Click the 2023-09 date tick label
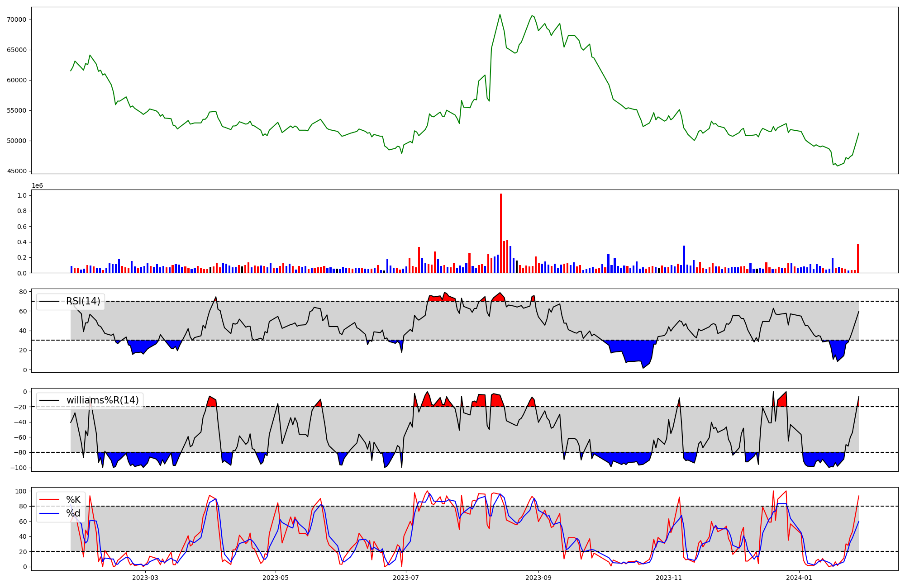Viewport: 905px width, 588px height. pos(538,578)
